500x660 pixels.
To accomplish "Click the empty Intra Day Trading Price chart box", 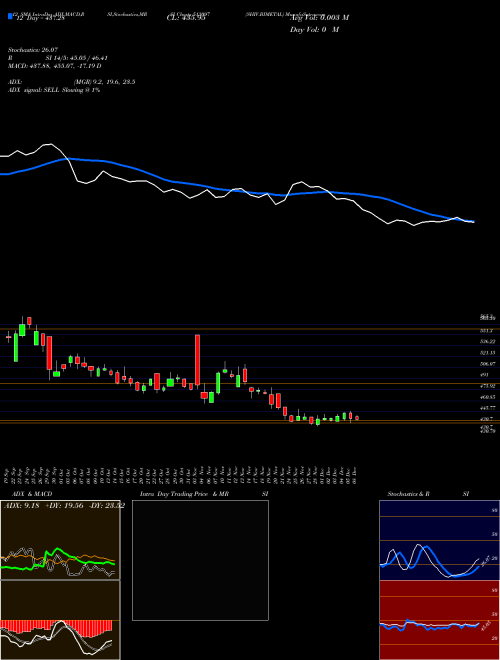I will coord(200,560).
